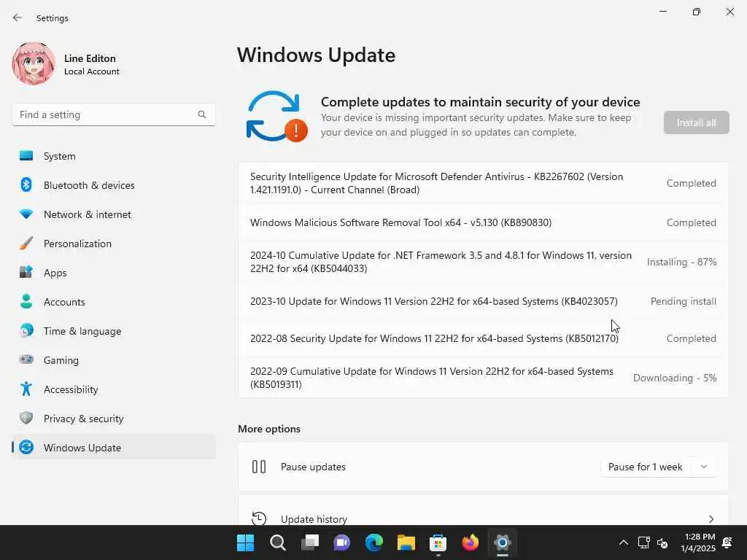
Task: Click the Pause updates pause icon
Action: (259, 467)
